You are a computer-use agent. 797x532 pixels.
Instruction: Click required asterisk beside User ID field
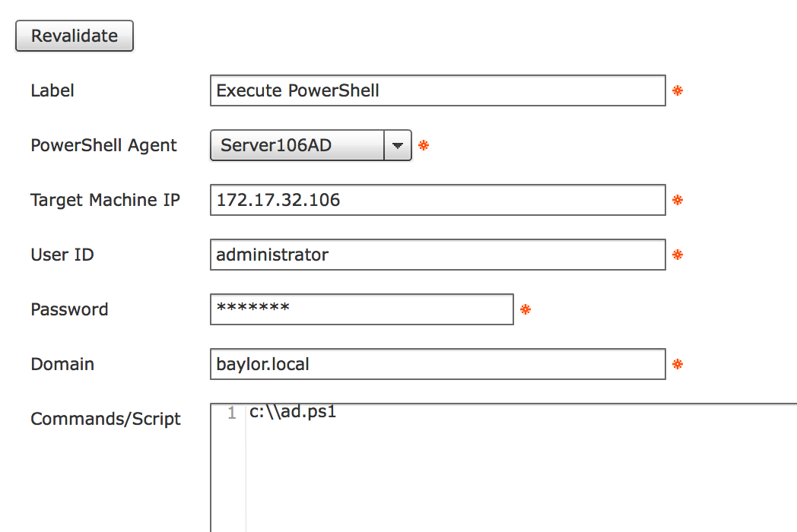[x=678, y=255]
